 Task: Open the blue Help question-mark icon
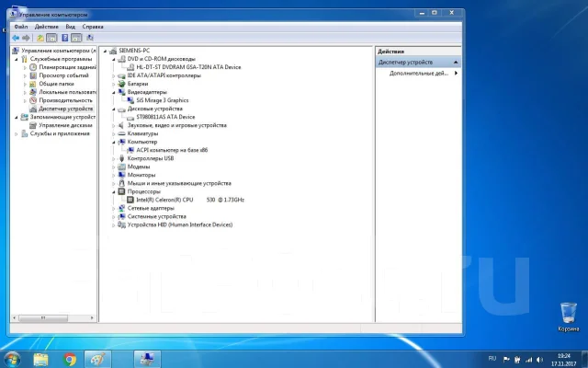tap(65, 38)
